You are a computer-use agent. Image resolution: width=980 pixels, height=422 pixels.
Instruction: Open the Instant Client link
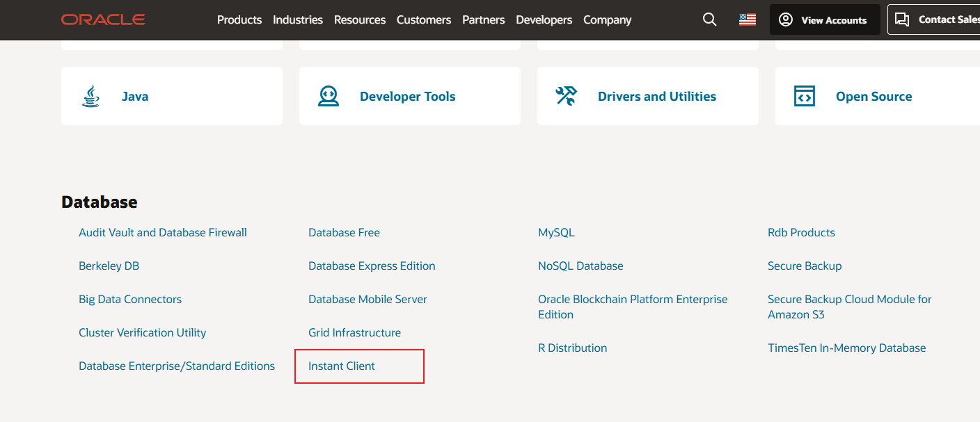pos(342,366)
